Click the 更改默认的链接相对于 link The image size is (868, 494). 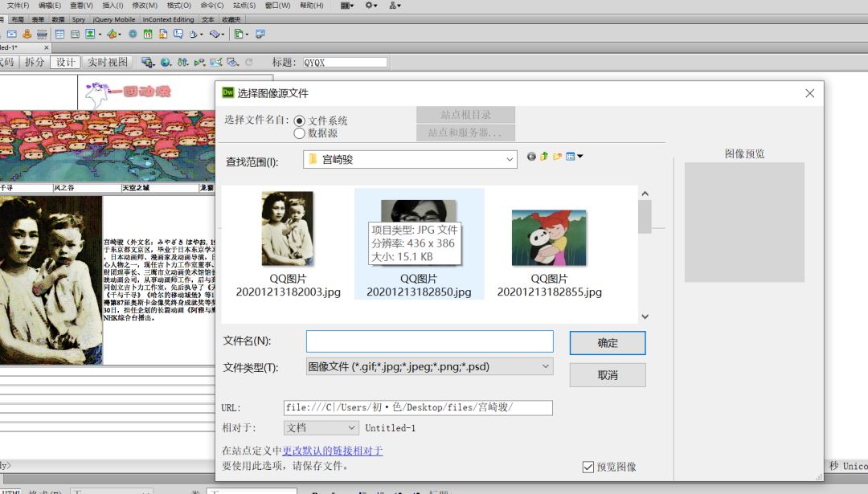pyautogui.click(x=332, y=451)
